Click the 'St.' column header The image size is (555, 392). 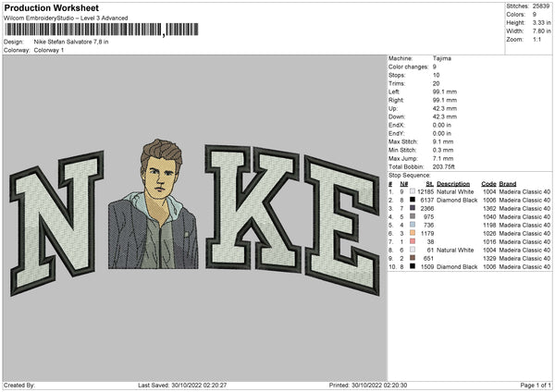[430, 184]
